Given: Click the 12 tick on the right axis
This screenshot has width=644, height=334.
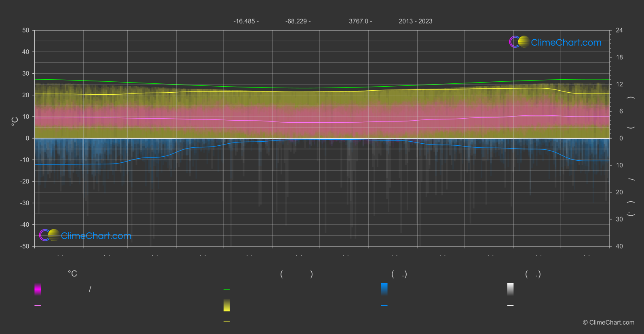Looking at the screenshot, I should point(619,84).
